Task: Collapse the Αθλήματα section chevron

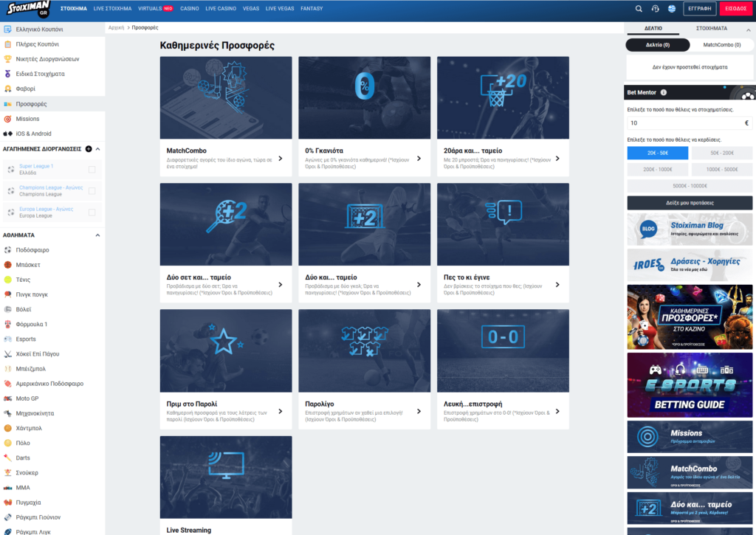Action: 98,235
